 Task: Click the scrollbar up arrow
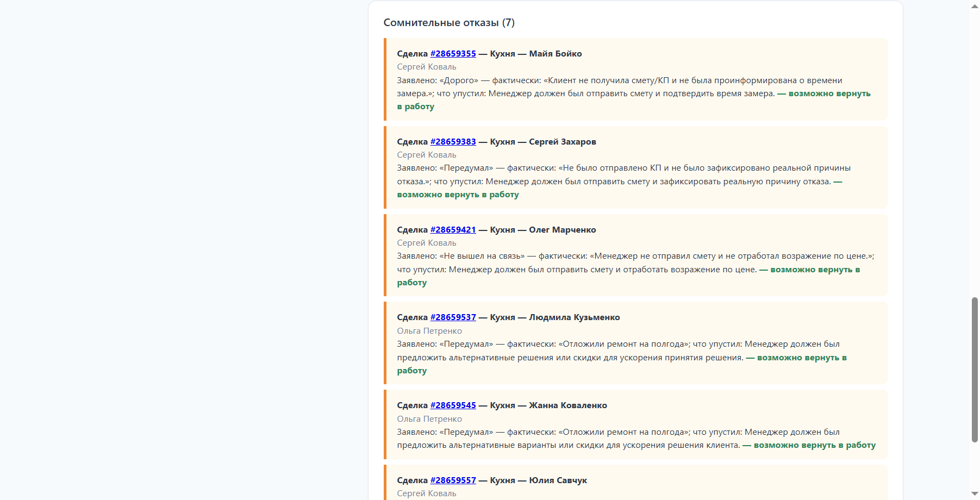point(975,6)
